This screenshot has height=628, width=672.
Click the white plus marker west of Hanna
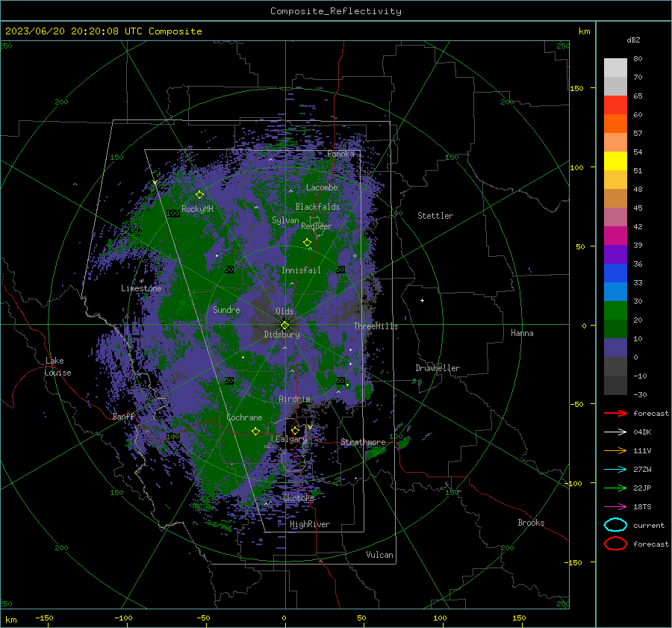click(422, 300)
